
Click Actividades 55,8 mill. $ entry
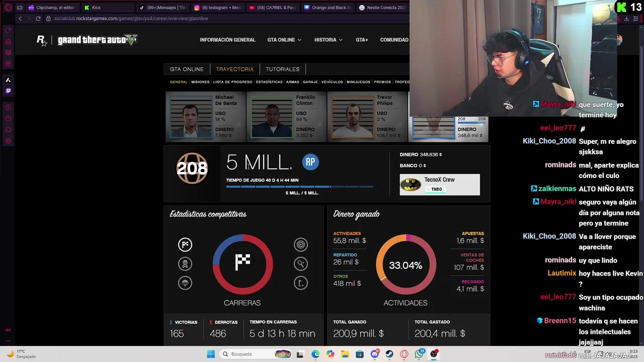[350, 237]
